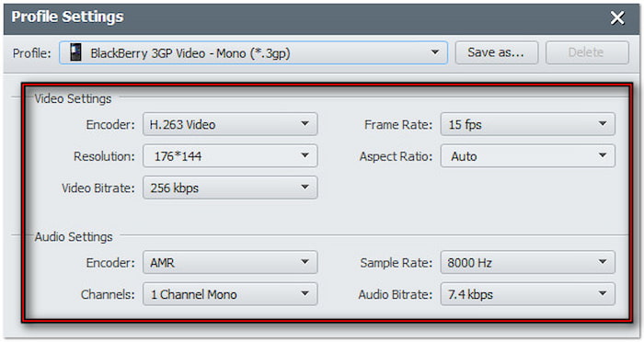Click the Video Settings group label
Viewport: 644px width, 342px height.
73,98
